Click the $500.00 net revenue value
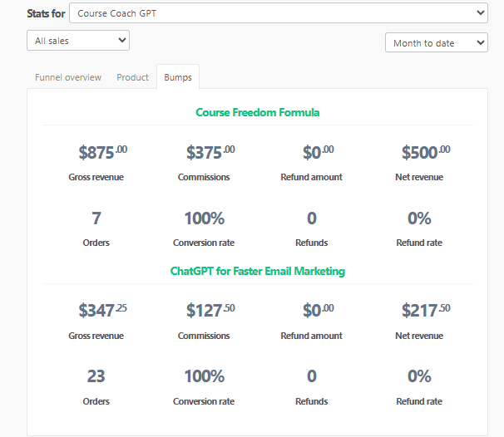504x437 pixels. coord(426,152)
